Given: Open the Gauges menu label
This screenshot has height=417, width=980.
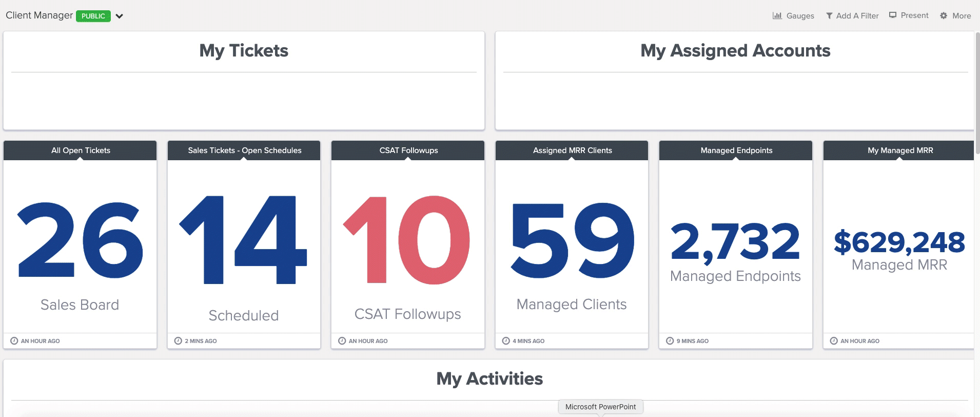Looking at the screenshot, I should click(x=800, y=16).
